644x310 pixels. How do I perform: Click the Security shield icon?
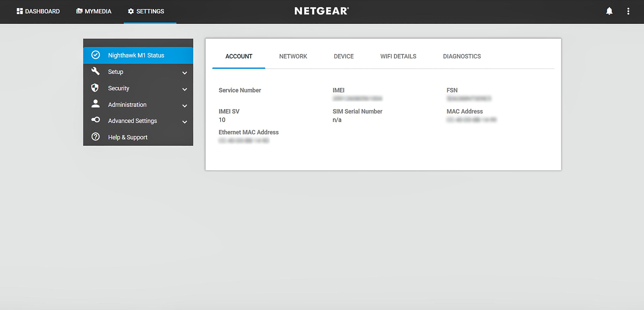[95, 88]
